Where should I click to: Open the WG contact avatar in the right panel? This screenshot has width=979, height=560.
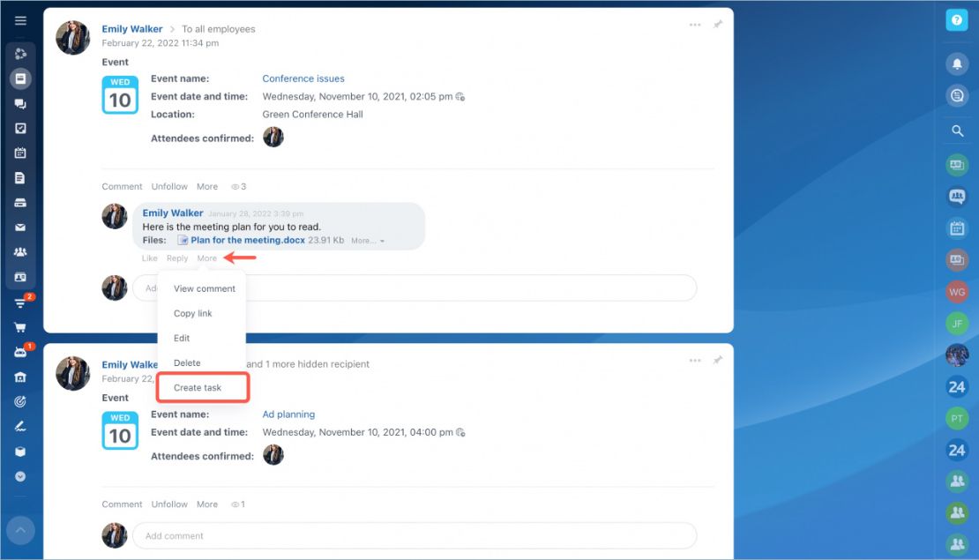click(957, 292)
